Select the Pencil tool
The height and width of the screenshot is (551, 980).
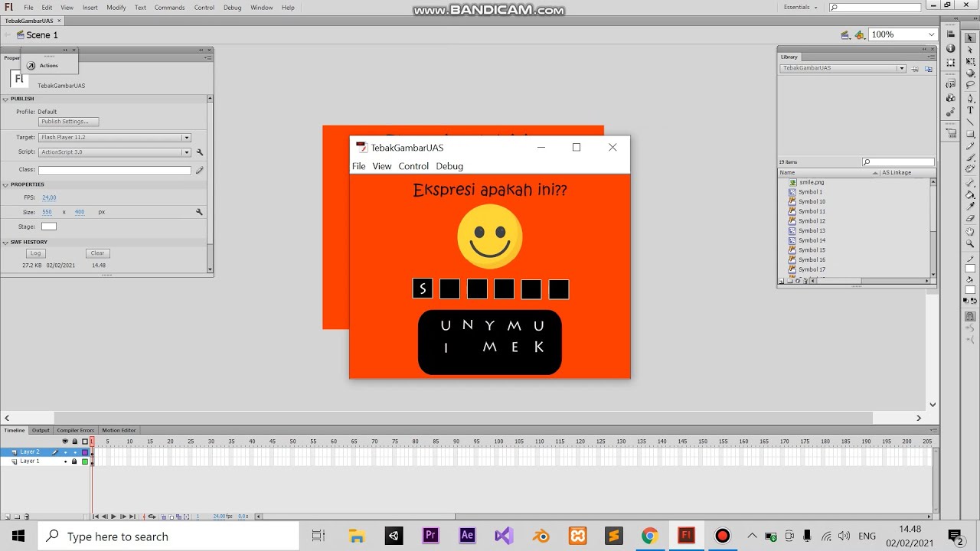click(x=970, y=145)
